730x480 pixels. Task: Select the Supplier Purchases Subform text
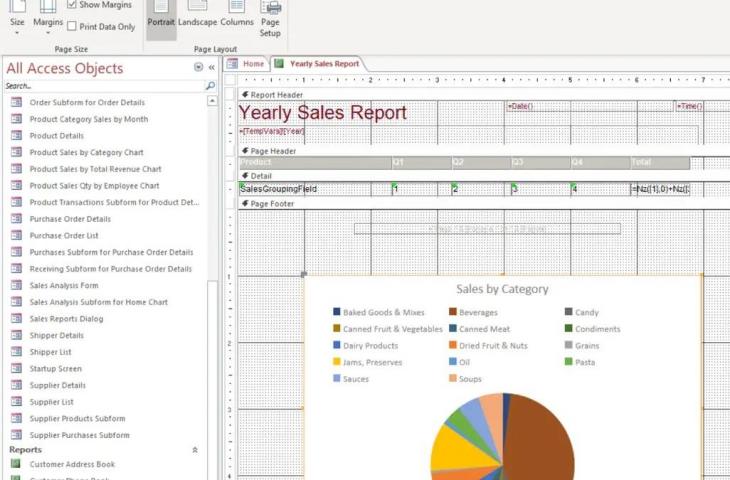(80, 435)
